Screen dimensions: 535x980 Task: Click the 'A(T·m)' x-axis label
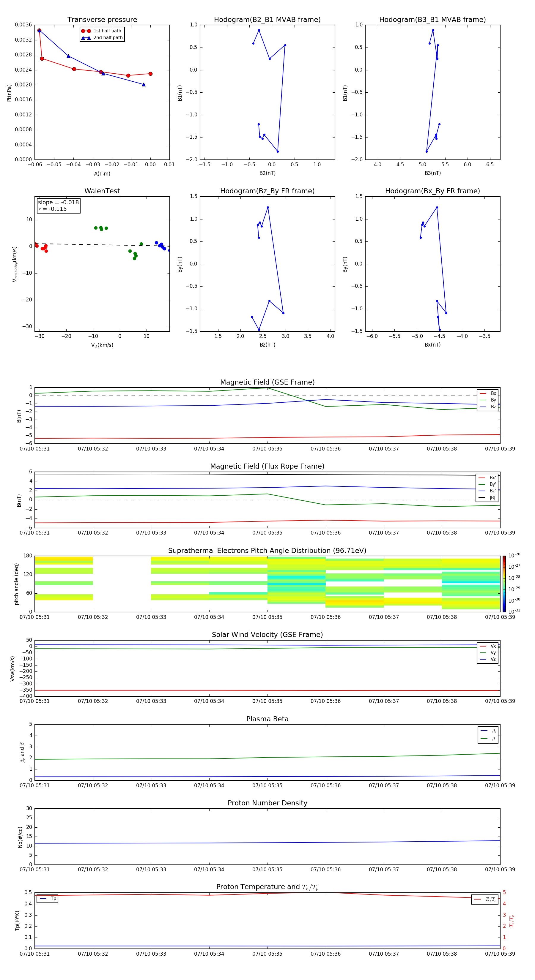(102, 174)
